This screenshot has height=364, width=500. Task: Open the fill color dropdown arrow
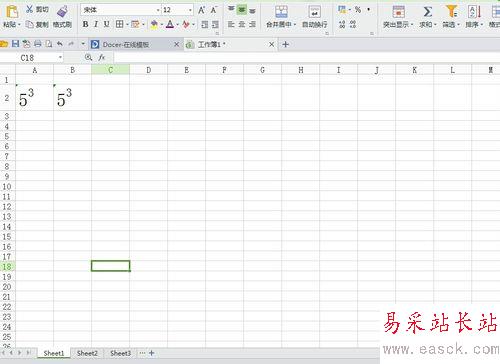[x=162, y=24]
